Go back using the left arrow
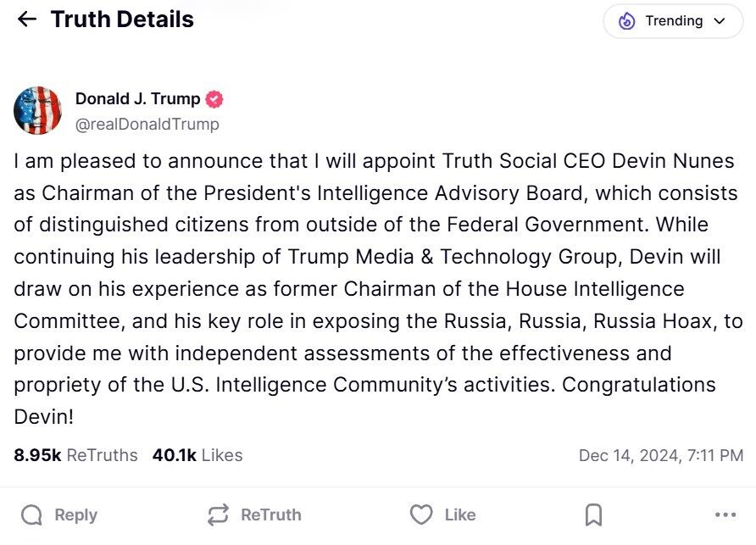756x545 pixels. coord(27,19)
